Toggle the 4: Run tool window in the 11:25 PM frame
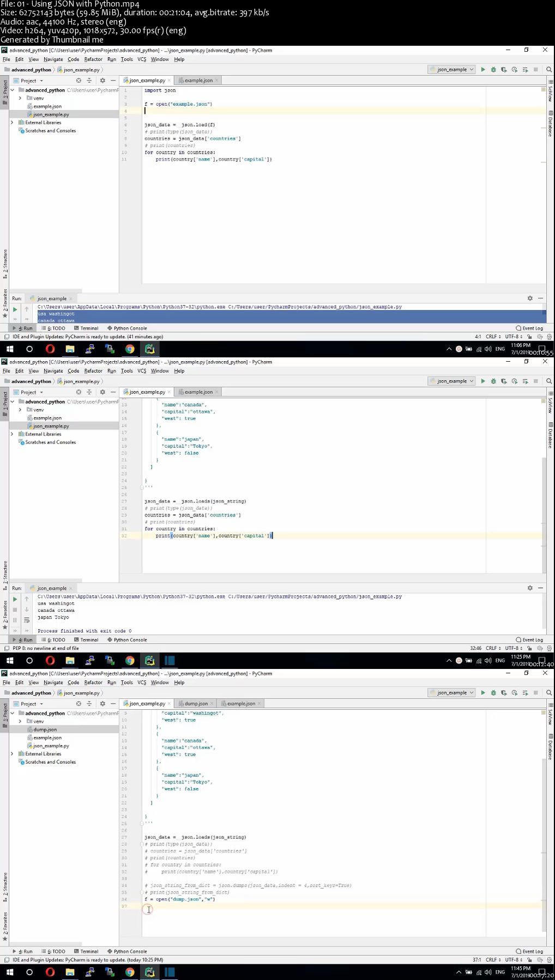This screenshot has height=980, width=555. (x=23, y=640)
